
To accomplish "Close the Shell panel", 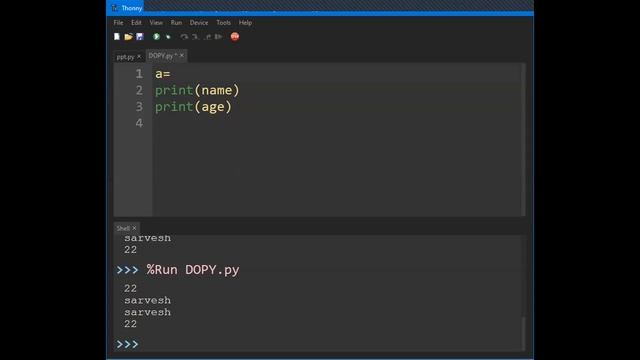I will (x=134, y=228).
